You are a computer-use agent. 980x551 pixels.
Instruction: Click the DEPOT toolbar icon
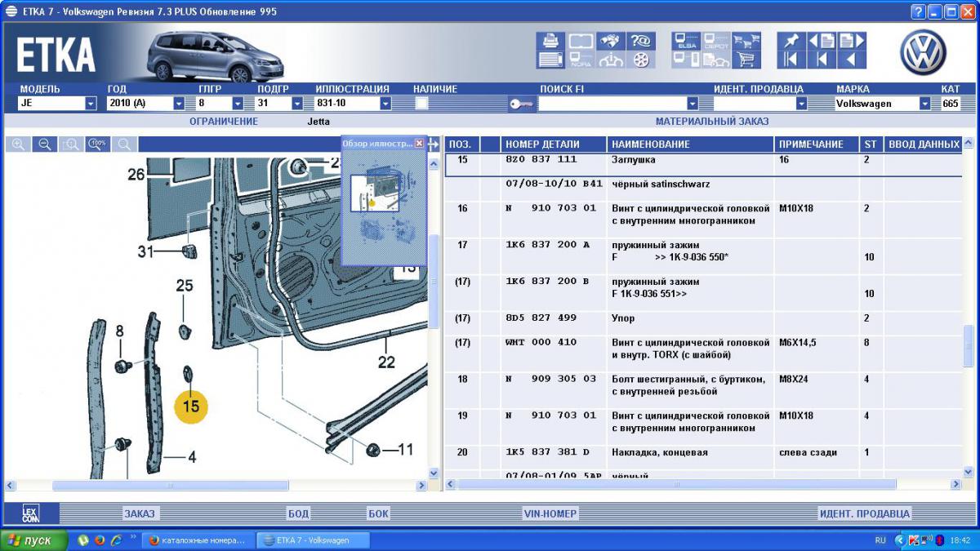[715, 41]
